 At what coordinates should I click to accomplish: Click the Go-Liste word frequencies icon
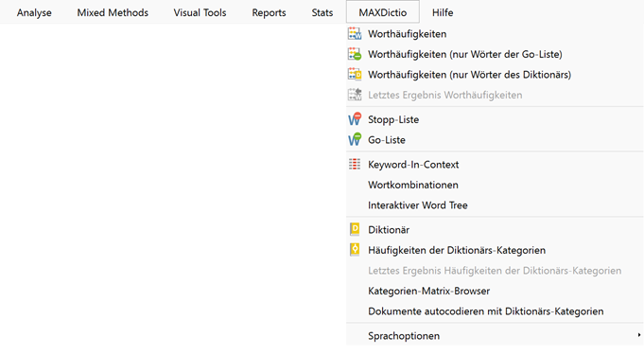pos(355,54)
